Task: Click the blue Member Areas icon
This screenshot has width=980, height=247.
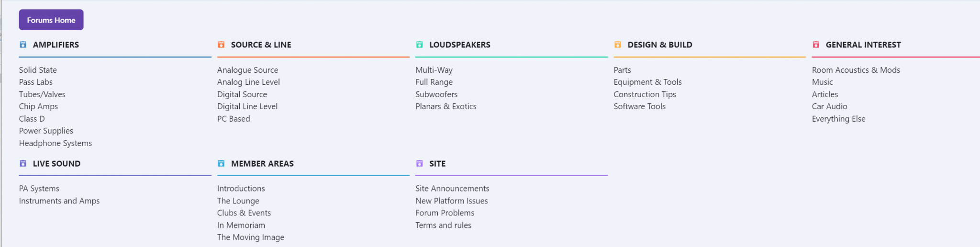Action: click(x=221, y=163)
